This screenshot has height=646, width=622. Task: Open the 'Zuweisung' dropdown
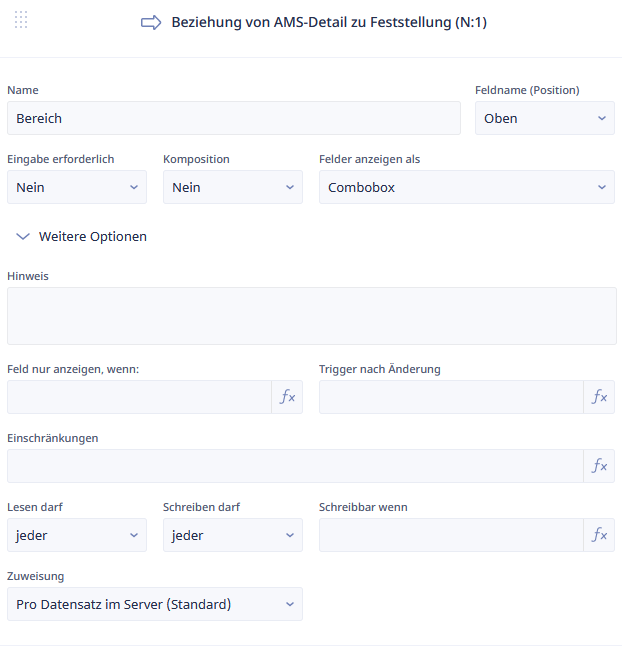click(x=155, y=604)
